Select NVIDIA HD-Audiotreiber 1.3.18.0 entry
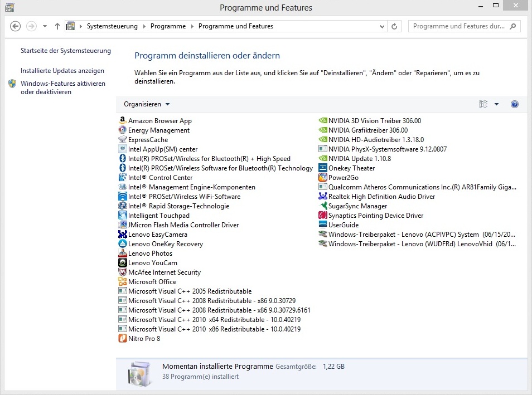This screenshot has height=395, width=532. [371, 139]
